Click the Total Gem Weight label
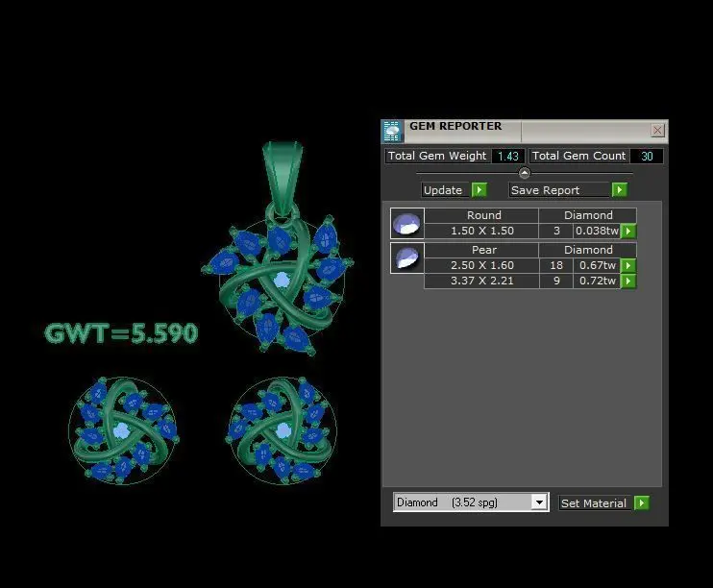This screenshot has width=713, height=588. tap(437, 156)
